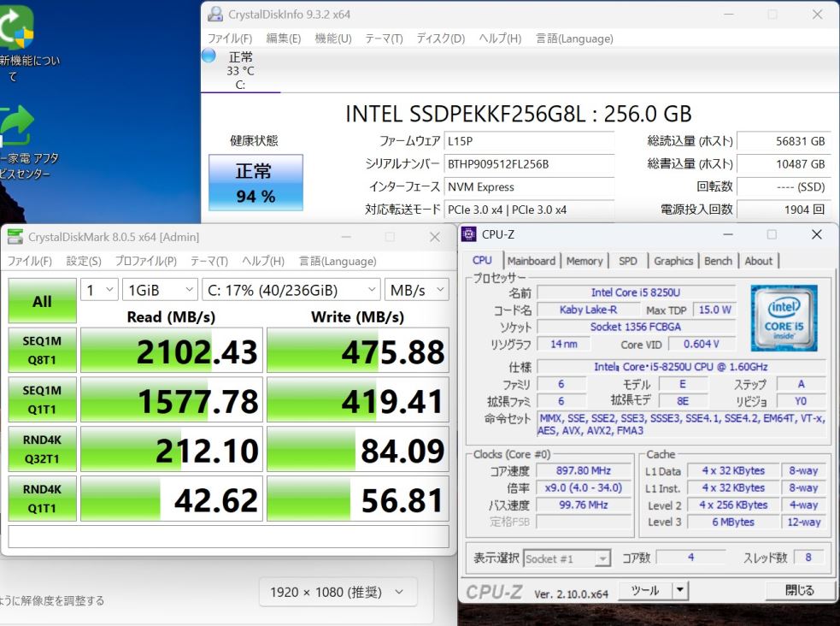840x626 pixels.
Task: Open 言語(Language) menu in CrystalDiskInfo
Action: [x=574, y=38]
